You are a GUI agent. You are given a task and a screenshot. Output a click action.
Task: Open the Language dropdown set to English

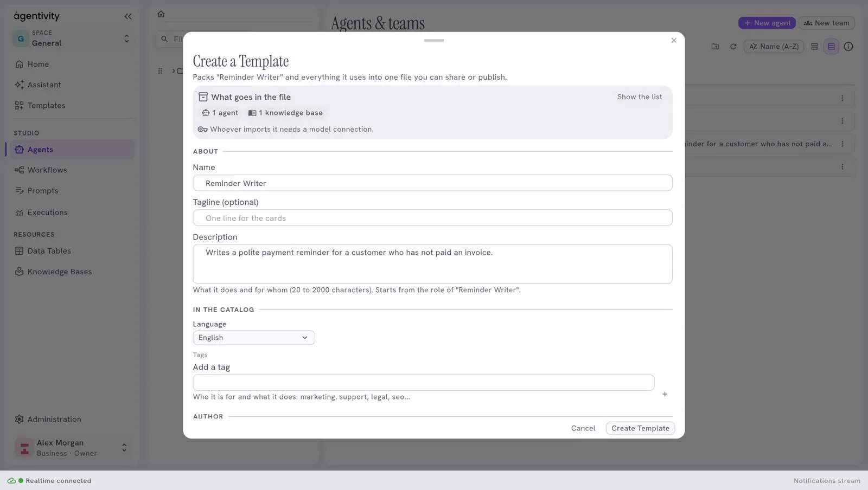click(x=254, y=338)
